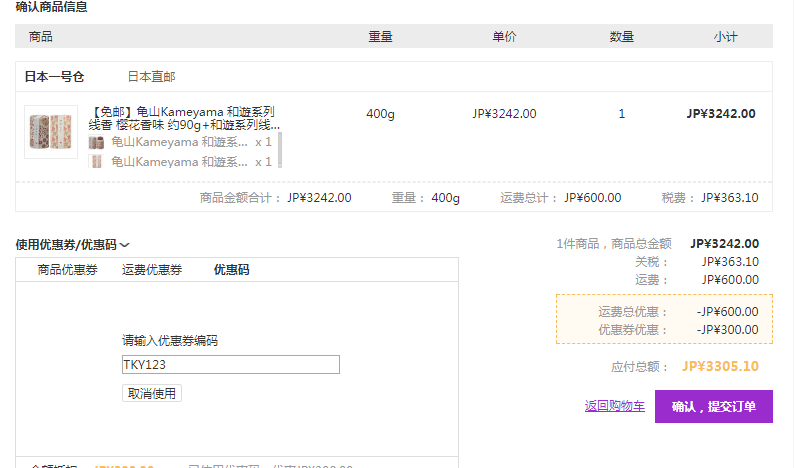Click the 日本直邮 shipping method label
The image size is (794, 468).
point(151,77)
